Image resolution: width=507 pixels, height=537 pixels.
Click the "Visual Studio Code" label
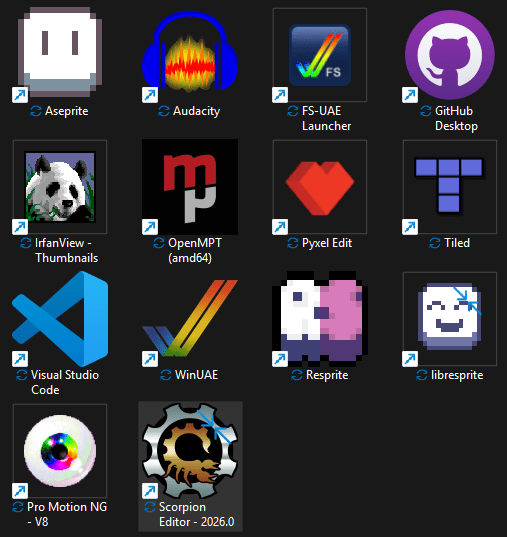(x=65, y=382)
